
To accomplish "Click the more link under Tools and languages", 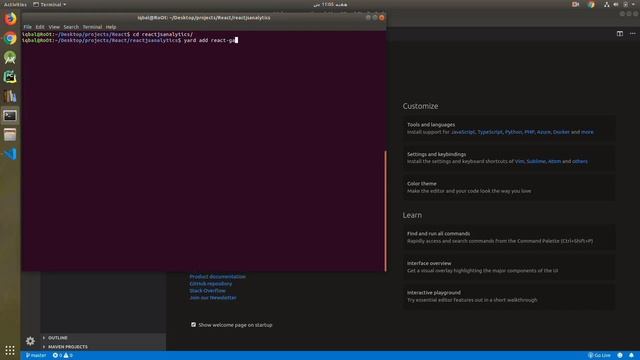I will pos(587,132).
